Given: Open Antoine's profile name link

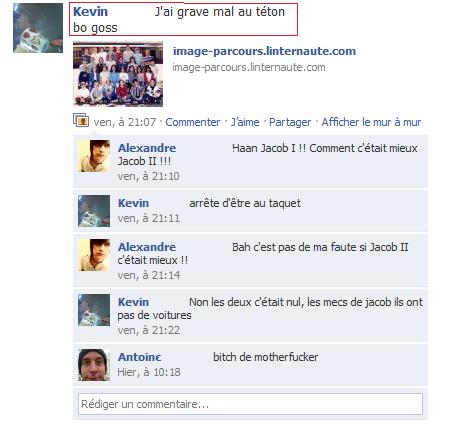Looking at the screenshot, I should 140,357.
